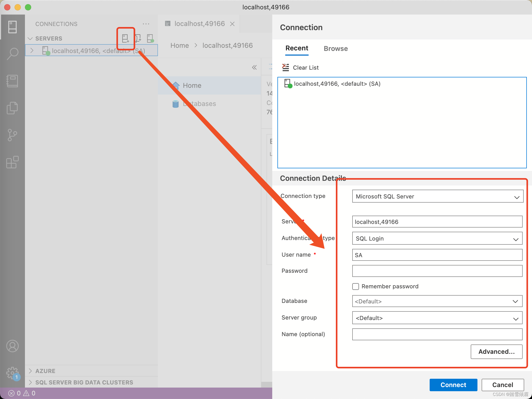Viewport: 532px width, 399px height.
Task: Click the errors count in status bar
Action: click(15, 393)
